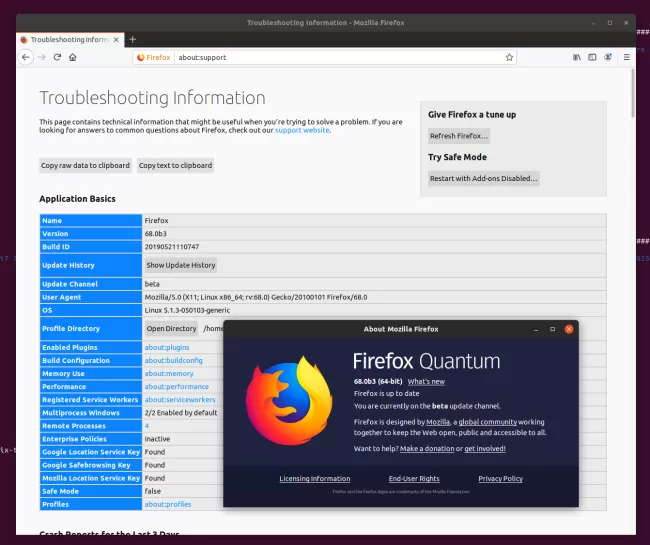Click Copy raw data to clipboard

tap(85, 165)
